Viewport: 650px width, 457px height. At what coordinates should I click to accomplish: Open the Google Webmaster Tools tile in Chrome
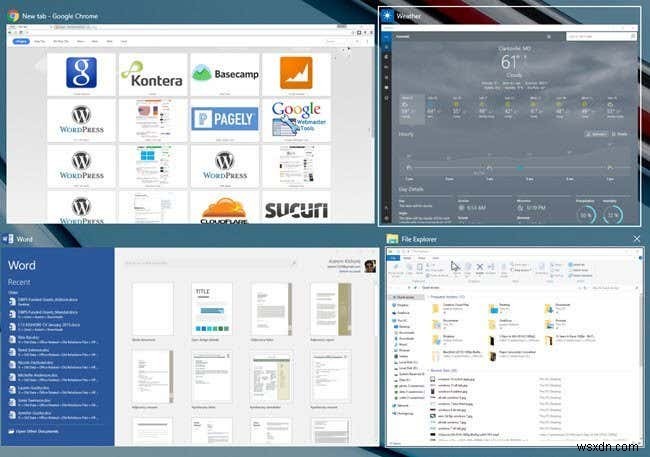pyautogui.click(x=296, y=120)
